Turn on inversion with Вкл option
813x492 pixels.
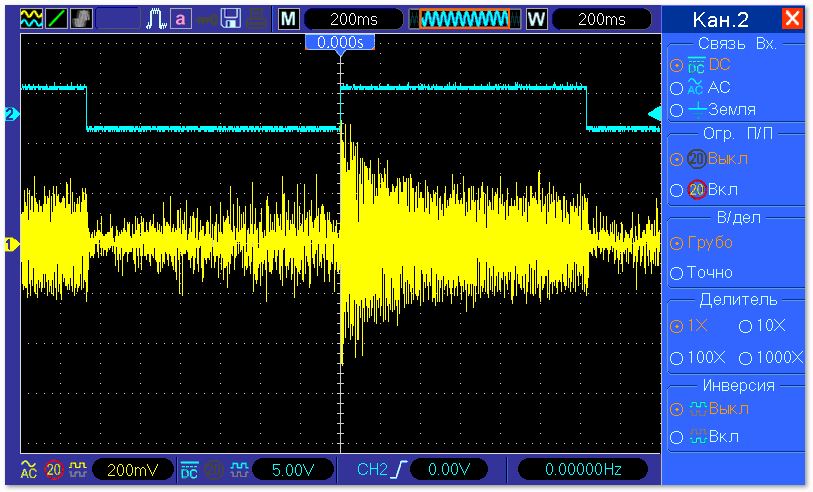(x=677, y=437)
